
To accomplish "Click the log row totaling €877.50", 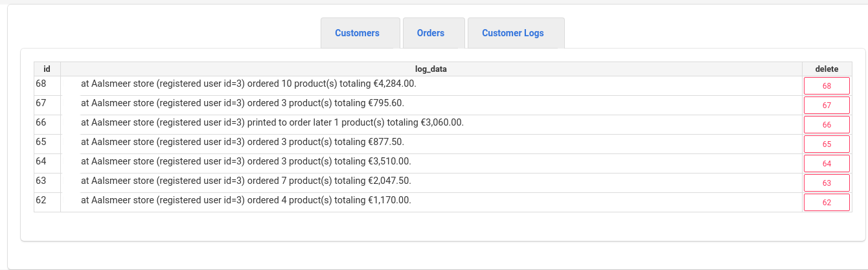I will pos(242,142).
